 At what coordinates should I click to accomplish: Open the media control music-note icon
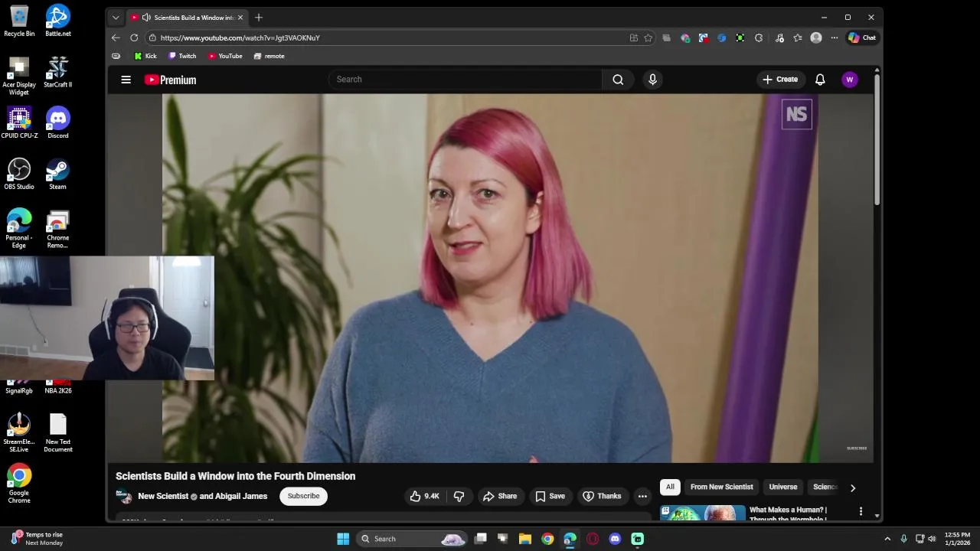779,37
